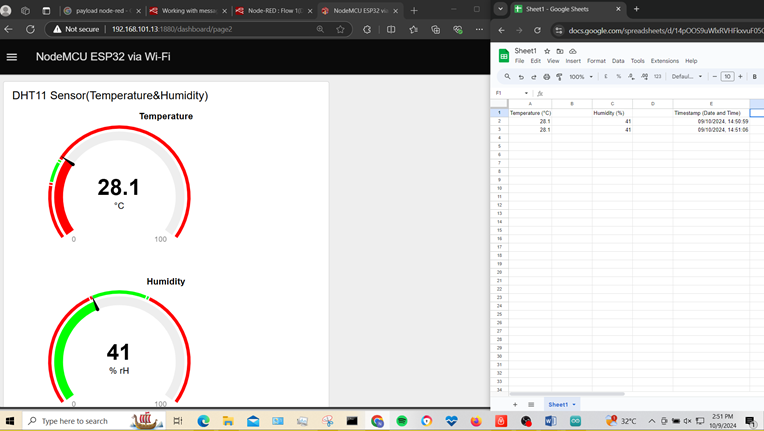764x431 pixels.
Task: Reload the dashboard page
Action: pos(30,30)
